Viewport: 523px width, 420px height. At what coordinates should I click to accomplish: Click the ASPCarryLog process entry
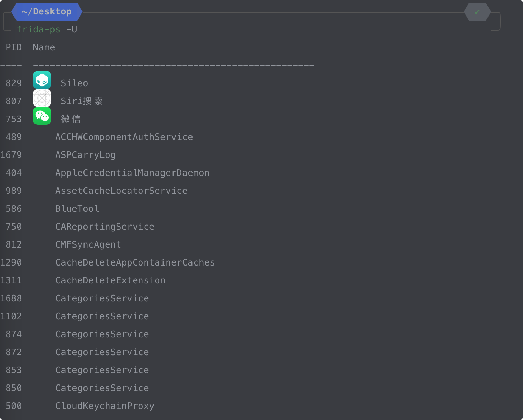86,155
